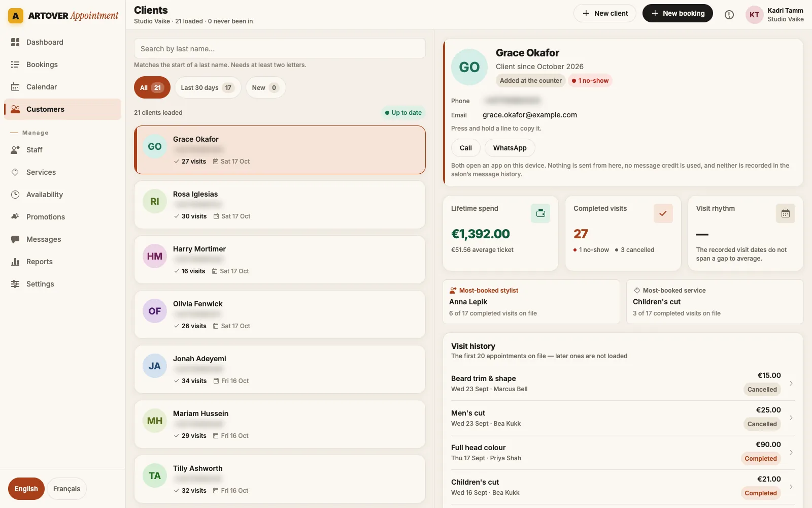Click the Completed visits checkmark icon

point(663,213)
